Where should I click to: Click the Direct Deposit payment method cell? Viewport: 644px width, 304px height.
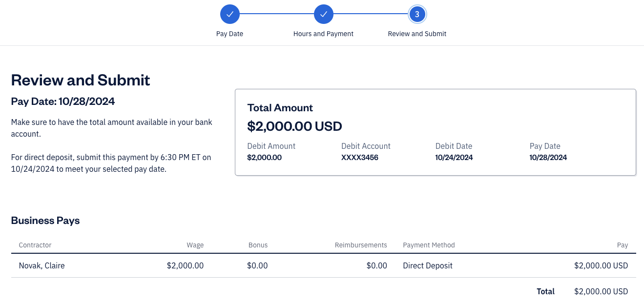(x=428, y=265)
